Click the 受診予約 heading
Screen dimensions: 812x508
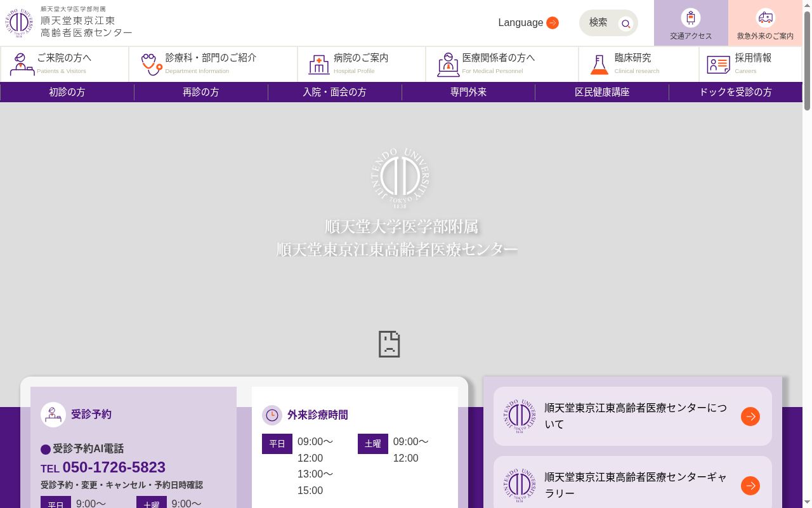point(91,415)
